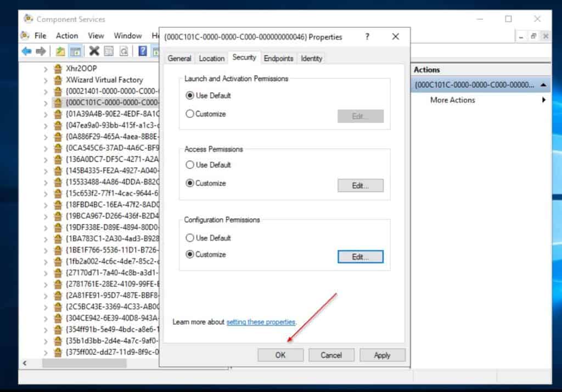This screenshot has height=392, width=562.
Task: Switch to the Location tab
Action: coord(211,58)
